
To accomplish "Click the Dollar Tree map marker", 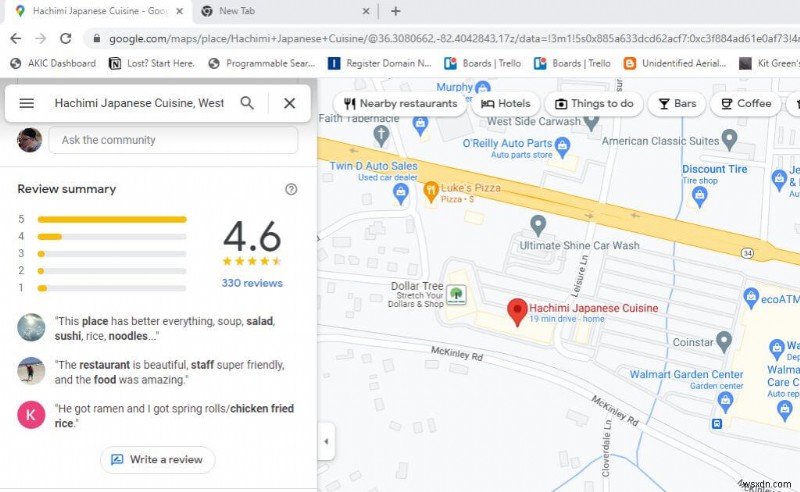I will pos(456,294).
